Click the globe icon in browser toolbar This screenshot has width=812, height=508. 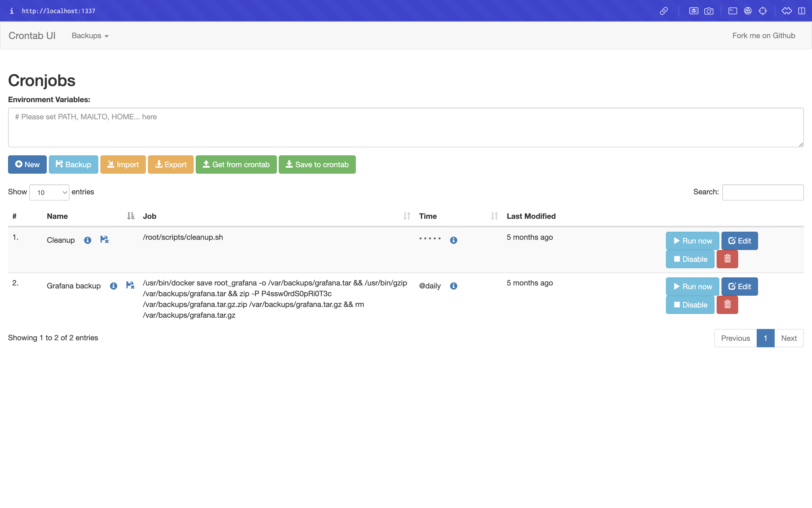748,11
